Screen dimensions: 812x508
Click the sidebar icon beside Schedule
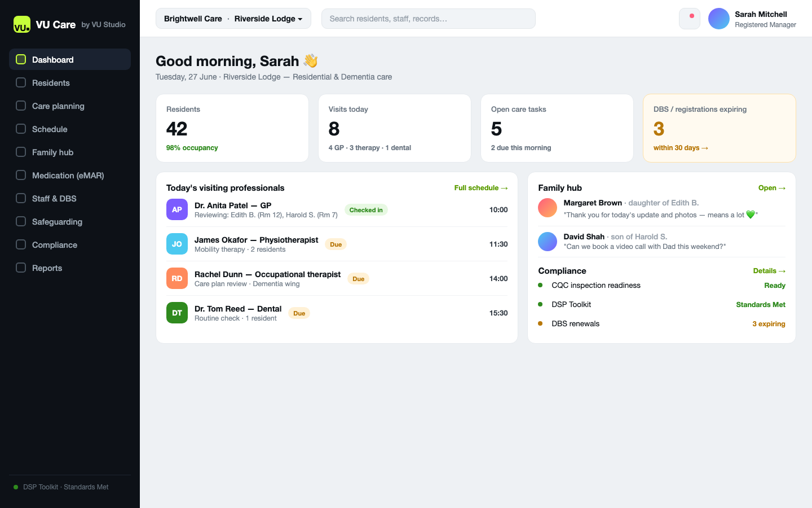pyautogui.click(x=21, y=129)
